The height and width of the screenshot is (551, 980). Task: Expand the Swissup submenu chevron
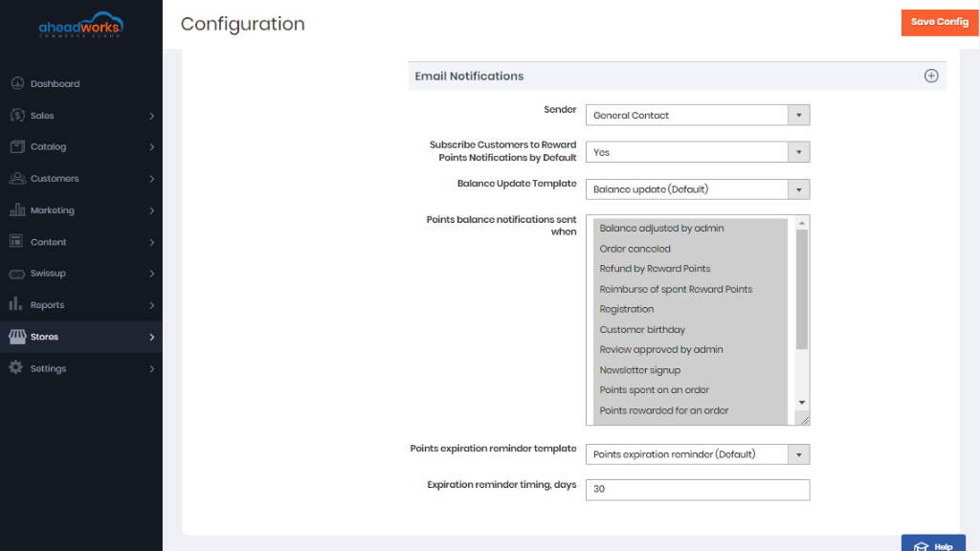click(152, 274)
